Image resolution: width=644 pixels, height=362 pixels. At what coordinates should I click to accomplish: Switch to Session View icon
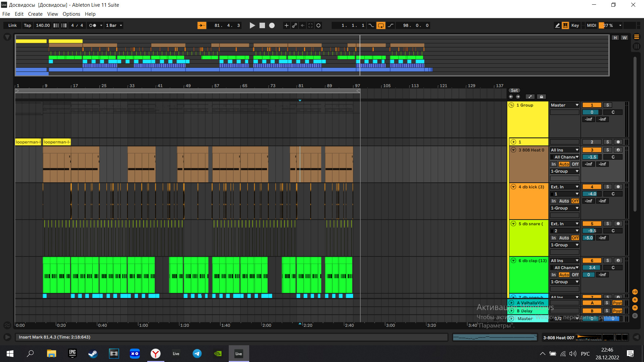637,47
